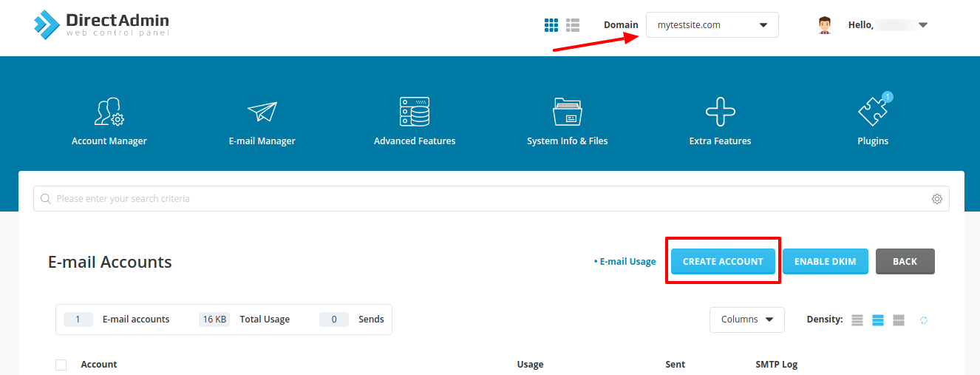Open Advanced Features server icon
The image size is (980, 375).
(x=415, y=112)
